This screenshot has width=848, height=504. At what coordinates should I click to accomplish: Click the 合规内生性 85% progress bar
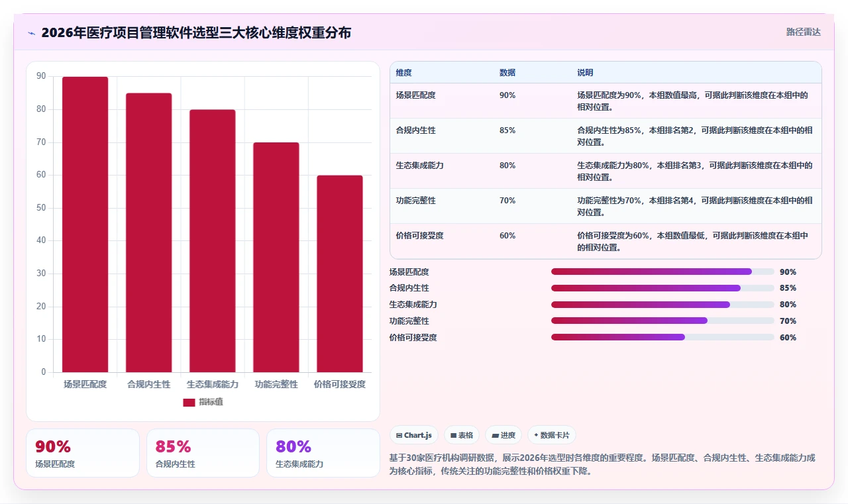[x=662, y=288]
